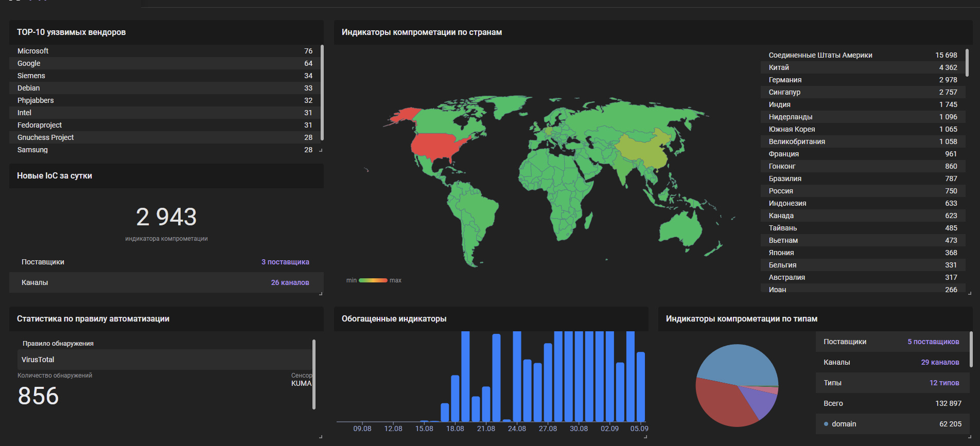The width and height of the screenshot is (980, 446).
Task: Select the 'Китай' country row
Action: [x=863, y=67]
